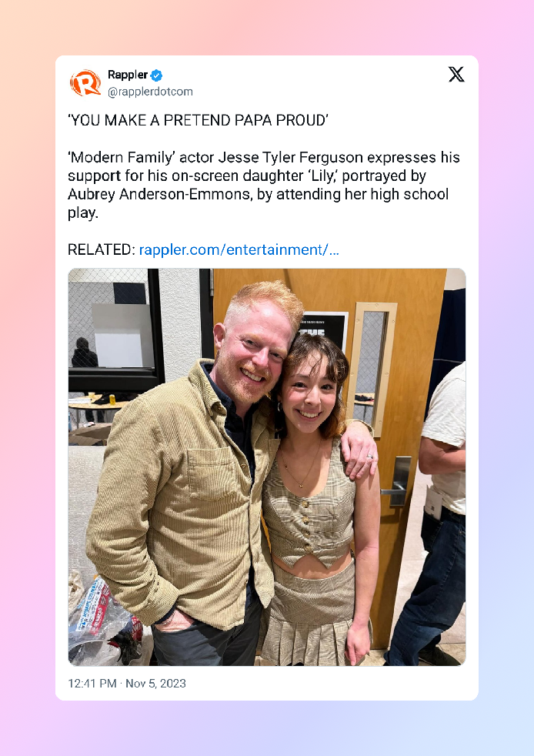534x756 pixels.
Task: Click the RELATED: label
Action: 102,249
